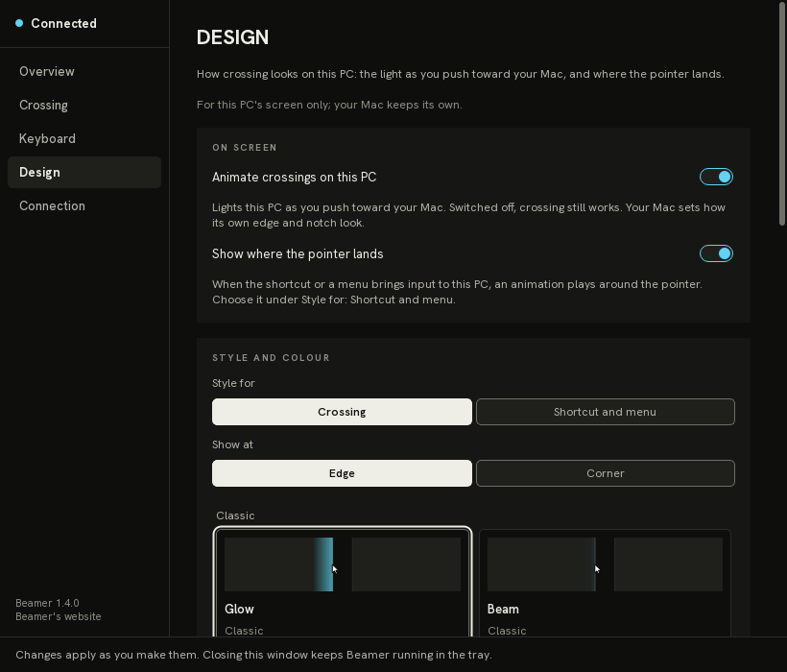787x672 pixels.
Task: Open the Overview section in sidebar
Action: click(84, 71)
